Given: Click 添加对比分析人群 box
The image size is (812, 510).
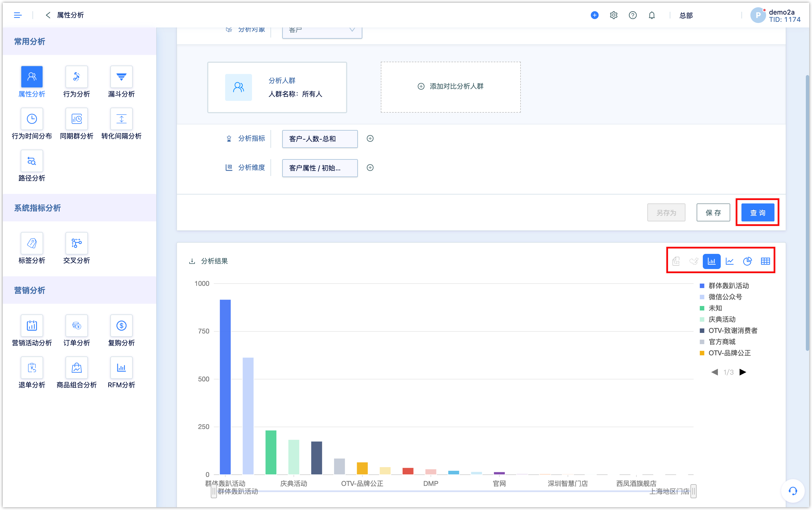Looking at the screenshot, I should tap(451, 87).
